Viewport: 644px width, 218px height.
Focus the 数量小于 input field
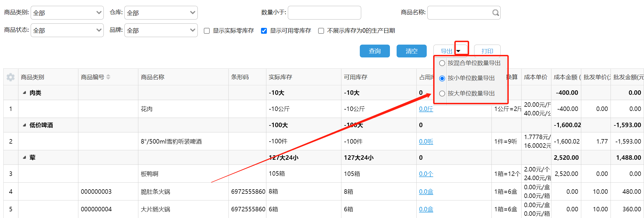(x=324, y=13)
